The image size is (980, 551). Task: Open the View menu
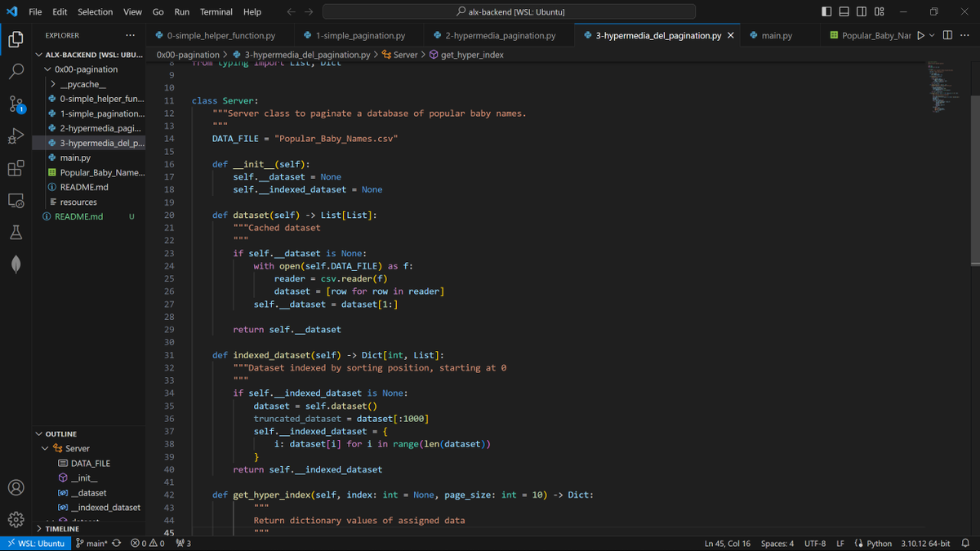pos(132,11)
